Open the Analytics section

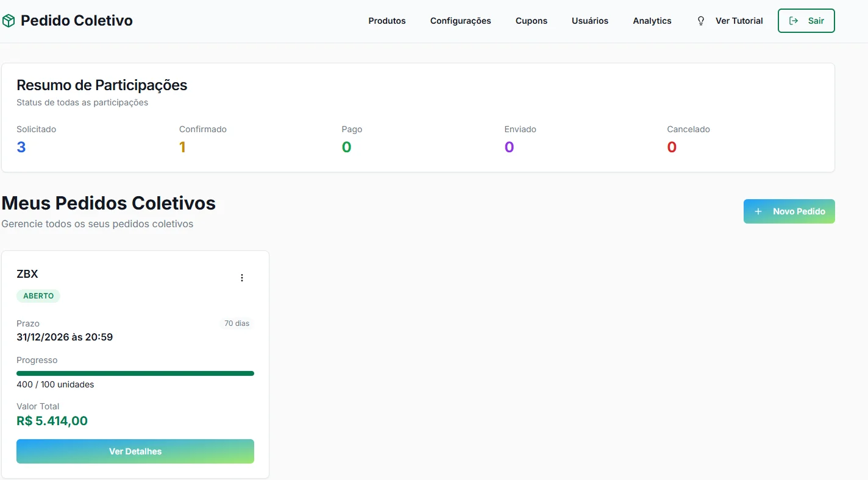coord(652,21)
